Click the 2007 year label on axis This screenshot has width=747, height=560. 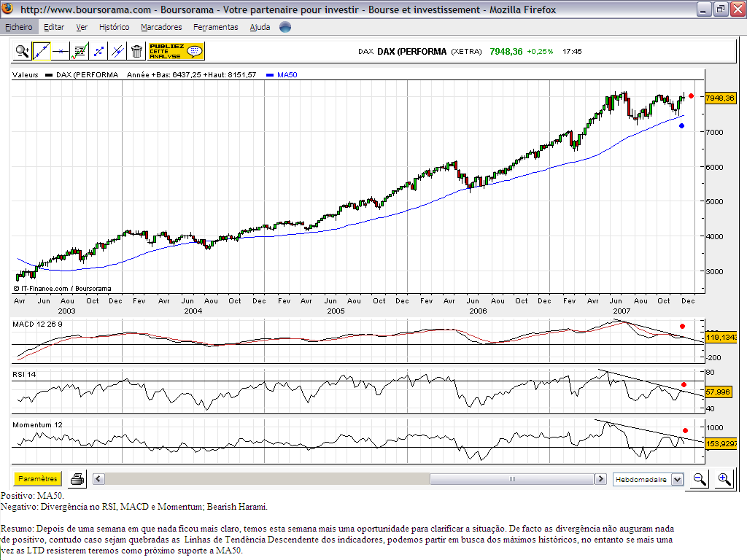tap(622, 311)
